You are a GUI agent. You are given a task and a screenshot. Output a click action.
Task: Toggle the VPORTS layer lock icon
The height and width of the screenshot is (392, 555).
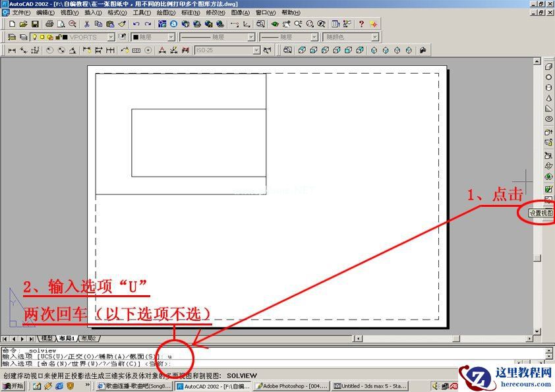pyautogui.click(x=59, y=37)
